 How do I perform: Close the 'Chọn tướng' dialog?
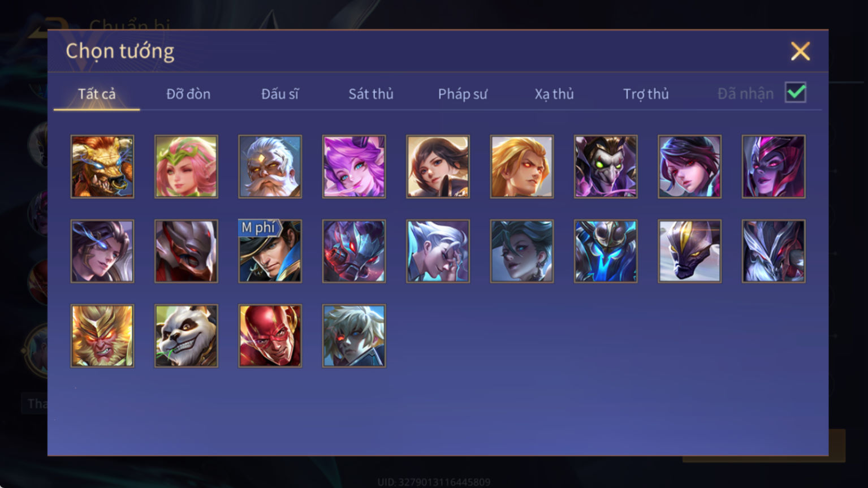(800, 51)
